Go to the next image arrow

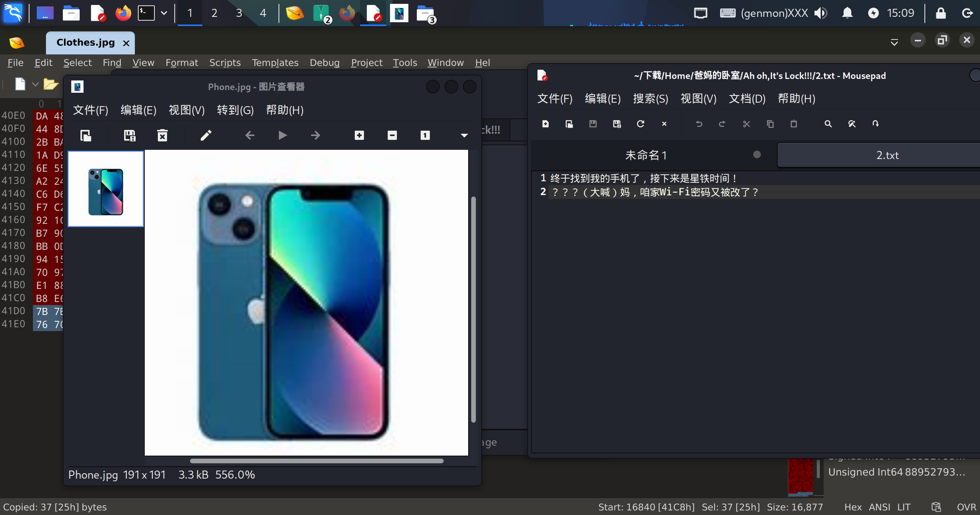click(x=315, y=135)
